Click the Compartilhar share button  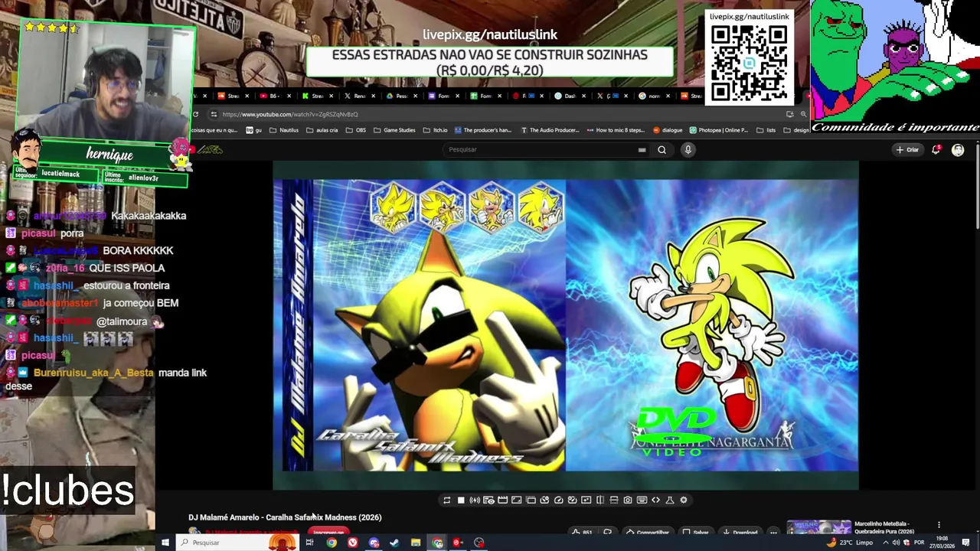(648, 532)
